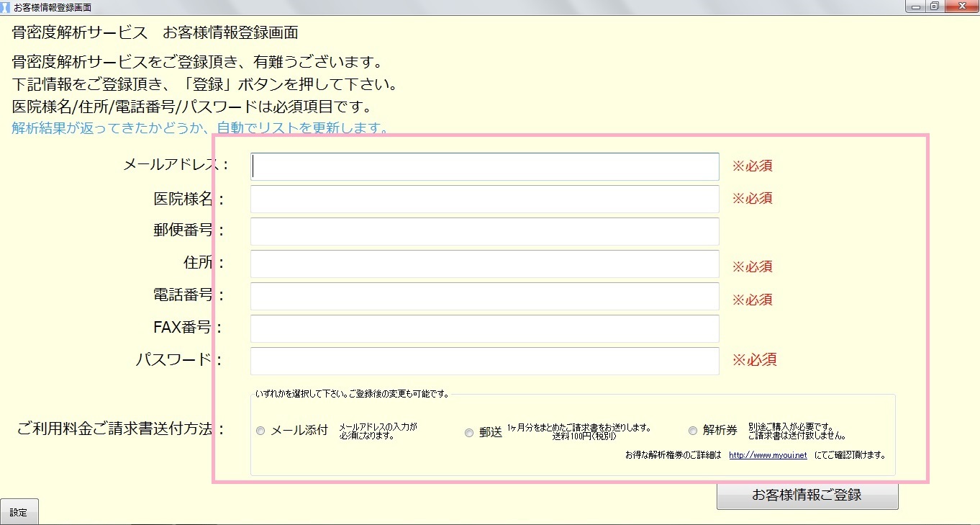980x525 pixels.
Task: Click the app icon in the title bar
Action: coord(6,7)
